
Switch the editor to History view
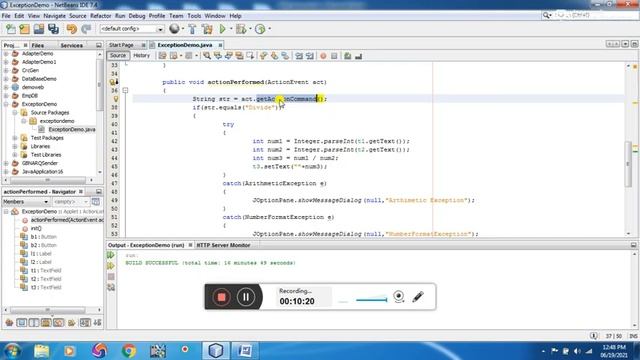(142, 56)
